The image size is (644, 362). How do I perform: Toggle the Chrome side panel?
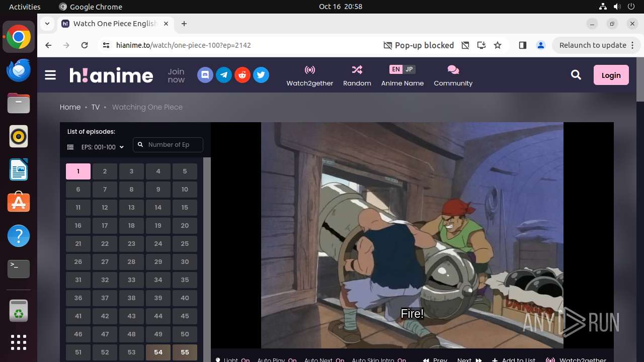[x=522, y=45]
